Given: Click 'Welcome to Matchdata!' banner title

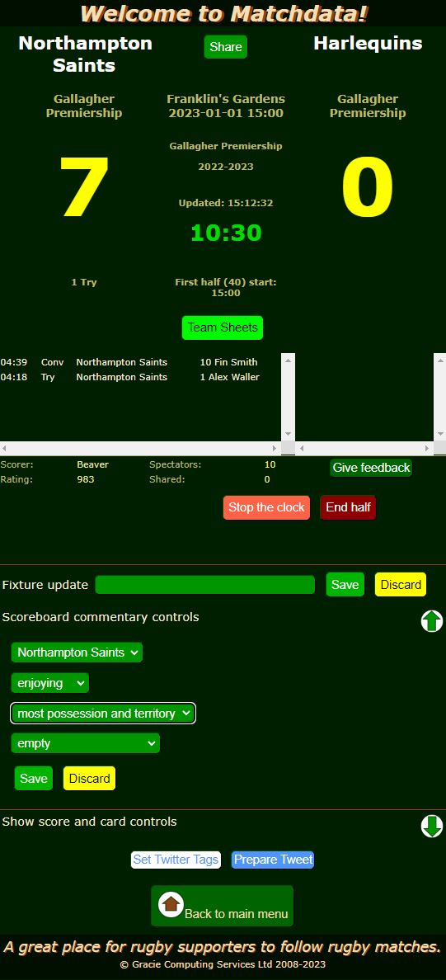Looking at the screenshot, I should 224,13.
